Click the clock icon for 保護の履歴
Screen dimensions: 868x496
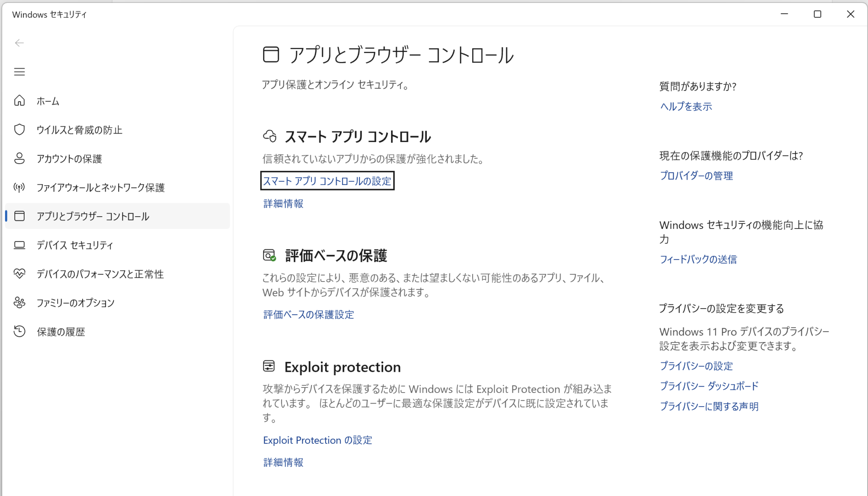(19, 331)
